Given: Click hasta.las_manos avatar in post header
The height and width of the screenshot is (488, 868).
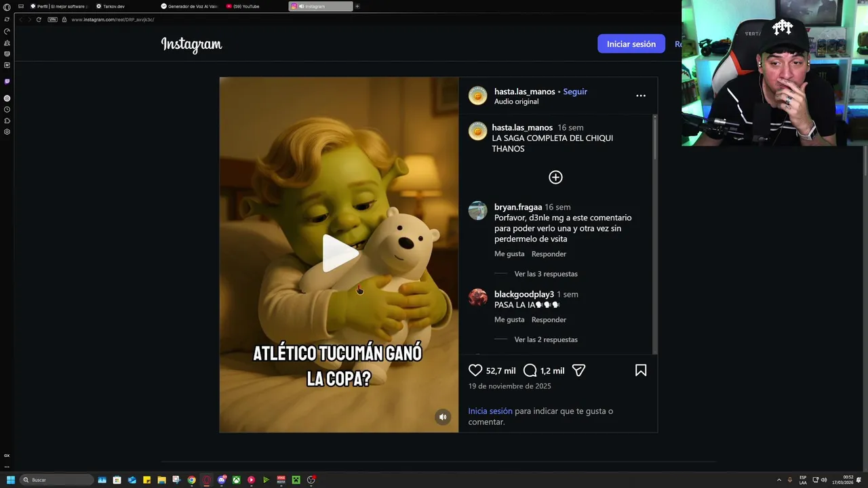Looking at the screenshot, I should [478, 96].
